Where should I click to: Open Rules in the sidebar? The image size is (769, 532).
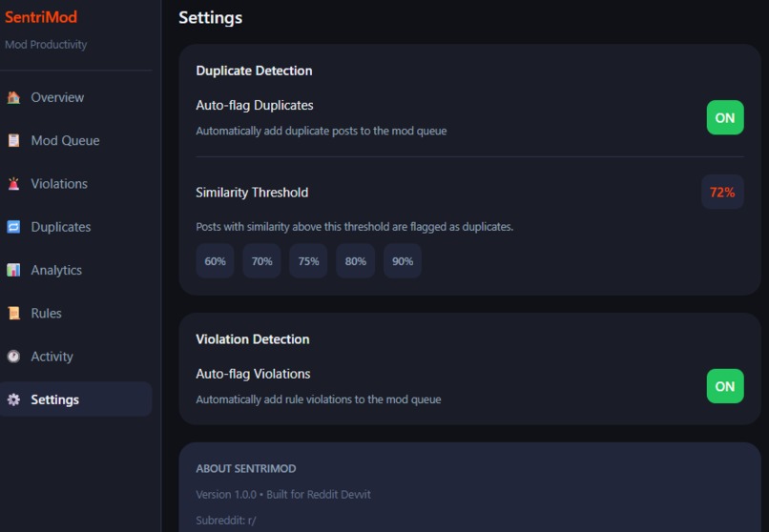[76, 313]
